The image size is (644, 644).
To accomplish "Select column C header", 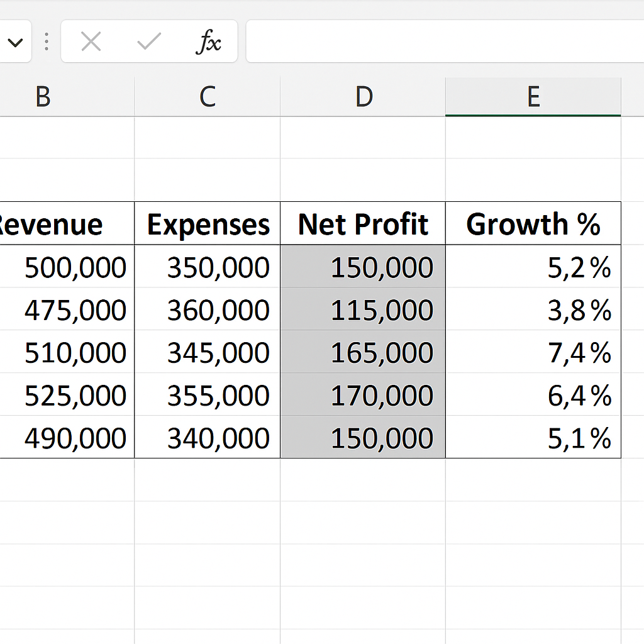I will (208, 97).
